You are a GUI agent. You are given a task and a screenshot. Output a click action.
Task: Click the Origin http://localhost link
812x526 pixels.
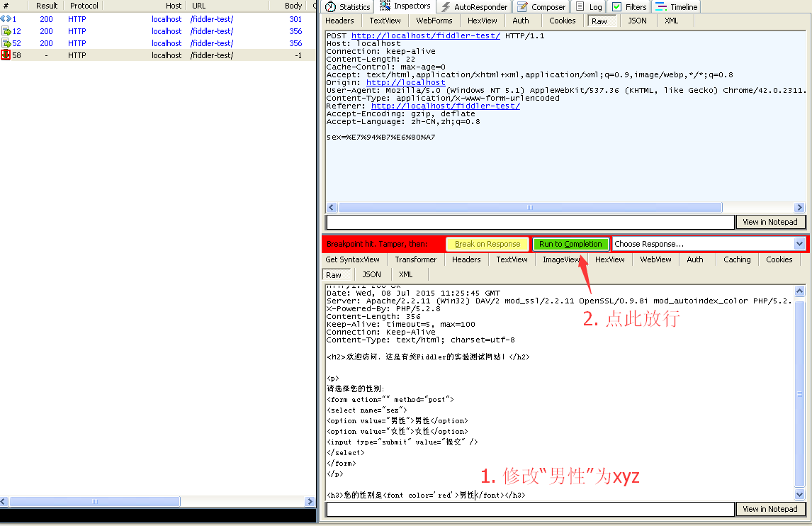click(405, 82)
